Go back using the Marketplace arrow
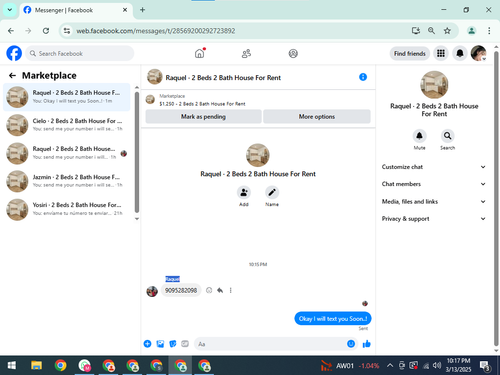Screen dimensions: 500x375 [12, 76]
